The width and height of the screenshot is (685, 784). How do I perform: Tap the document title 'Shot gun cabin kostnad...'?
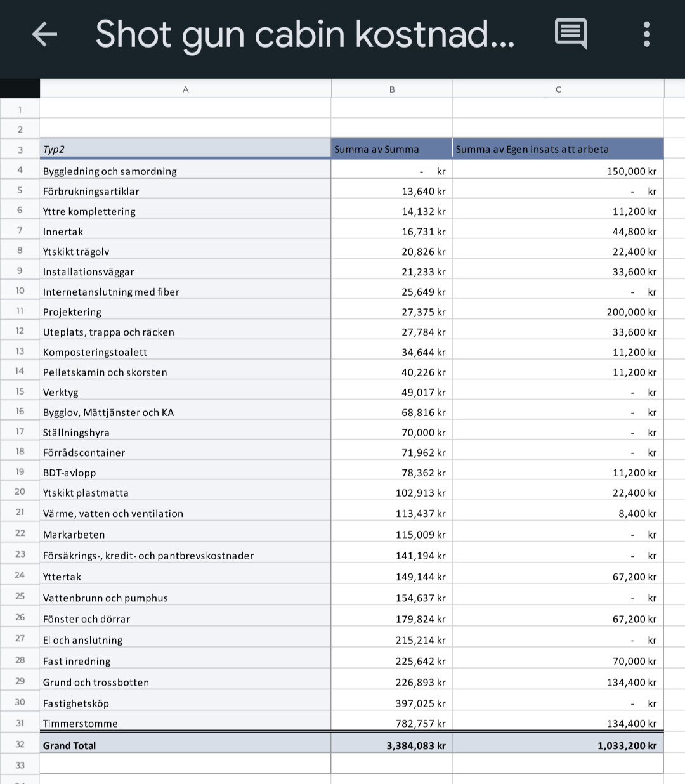click(x=305, y=34)
